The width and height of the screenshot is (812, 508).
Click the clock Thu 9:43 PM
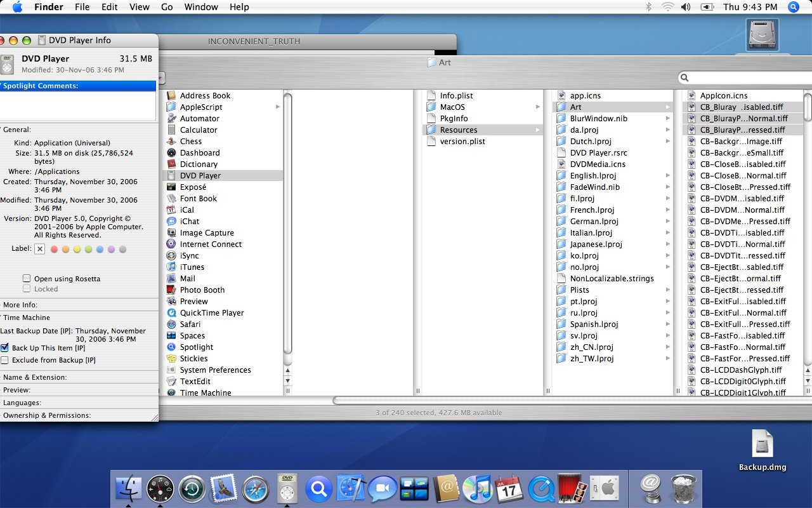tap(749, 7)
